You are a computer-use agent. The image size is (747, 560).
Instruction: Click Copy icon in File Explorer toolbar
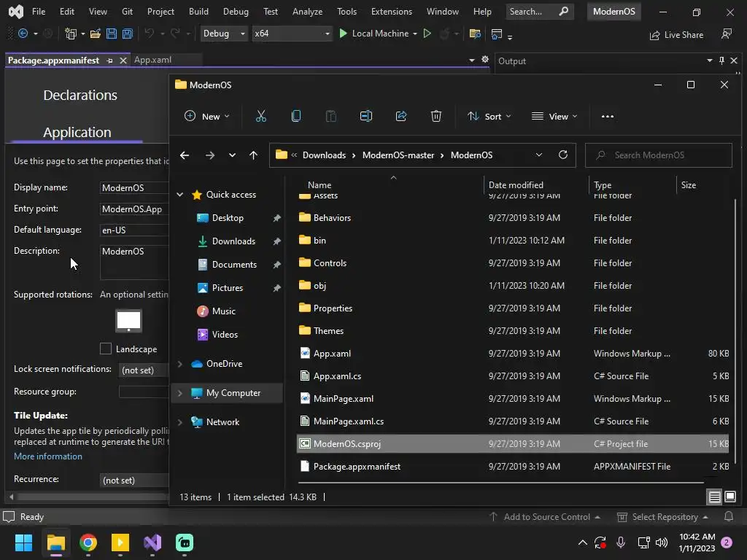point(296,116)
